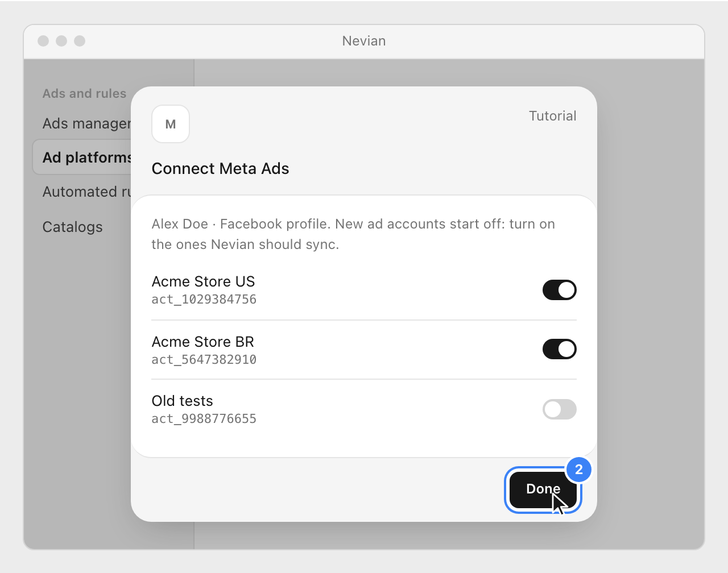Minimize the Nevian window

click(x=61, y=41)
